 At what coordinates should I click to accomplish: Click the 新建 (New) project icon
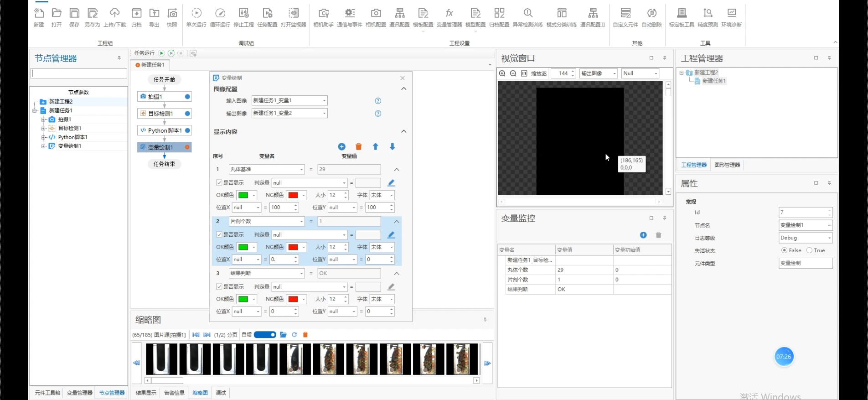click(39, 17)
